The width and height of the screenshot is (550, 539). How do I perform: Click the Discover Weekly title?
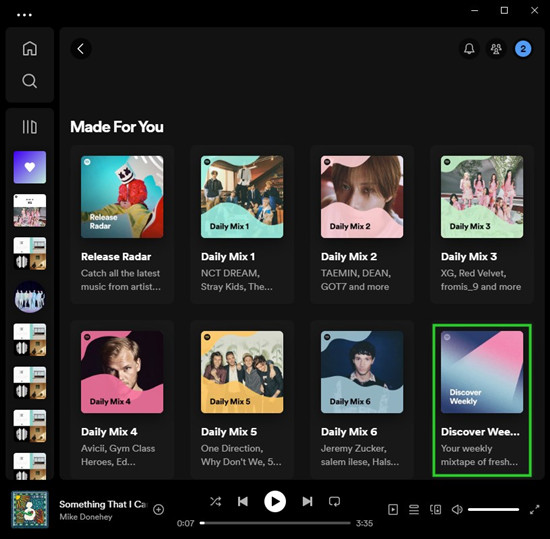pyautogui.click(x=480, y=432)
